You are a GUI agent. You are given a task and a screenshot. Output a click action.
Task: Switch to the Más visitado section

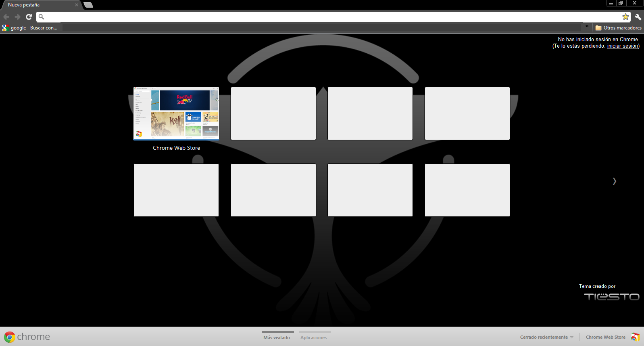tap(277, 338)
